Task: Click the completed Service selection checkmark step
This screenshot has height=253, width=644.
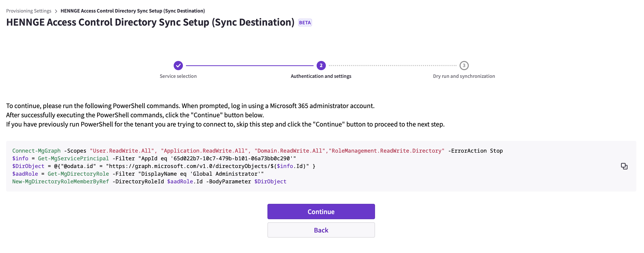Action: 178,66
